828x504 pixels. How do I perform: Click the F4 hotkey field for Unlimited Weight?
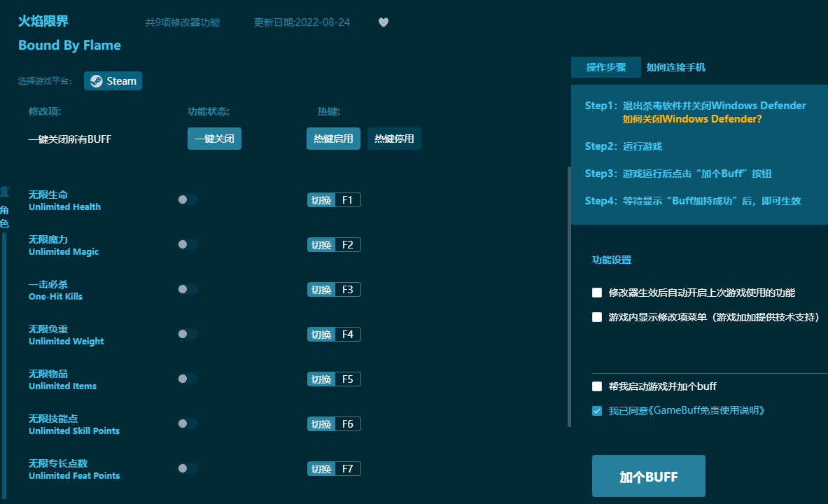pos(347,335)
